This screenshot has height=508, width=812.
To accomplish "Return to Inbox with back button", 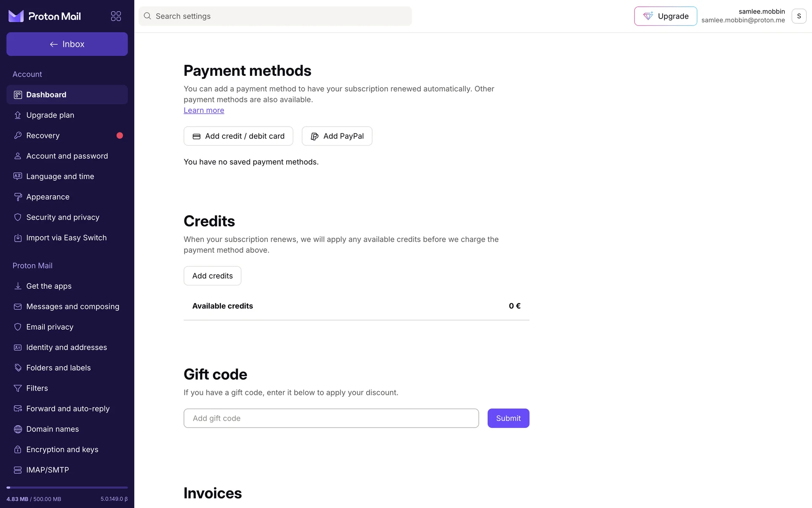I will [x=67, y=44].
